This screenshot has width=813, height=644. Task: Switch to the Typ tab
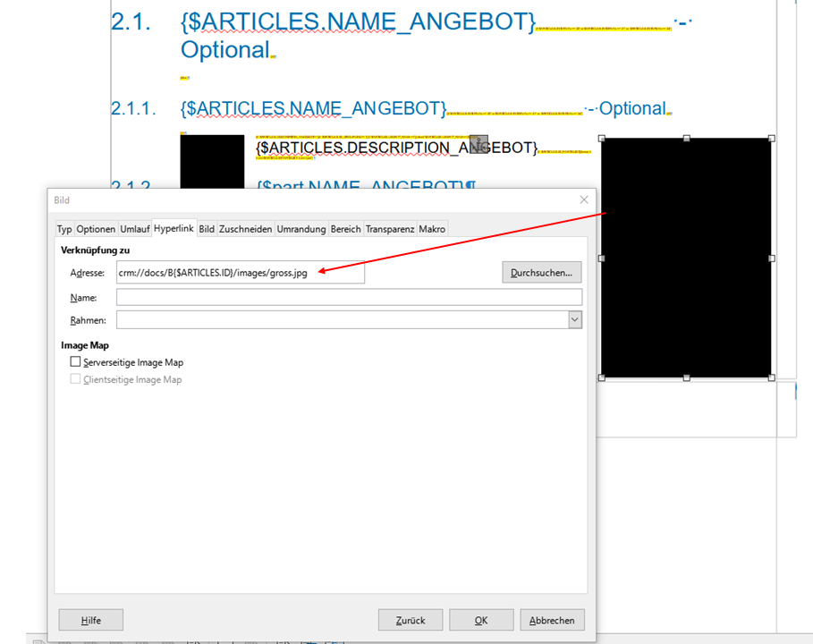(64, 229)
